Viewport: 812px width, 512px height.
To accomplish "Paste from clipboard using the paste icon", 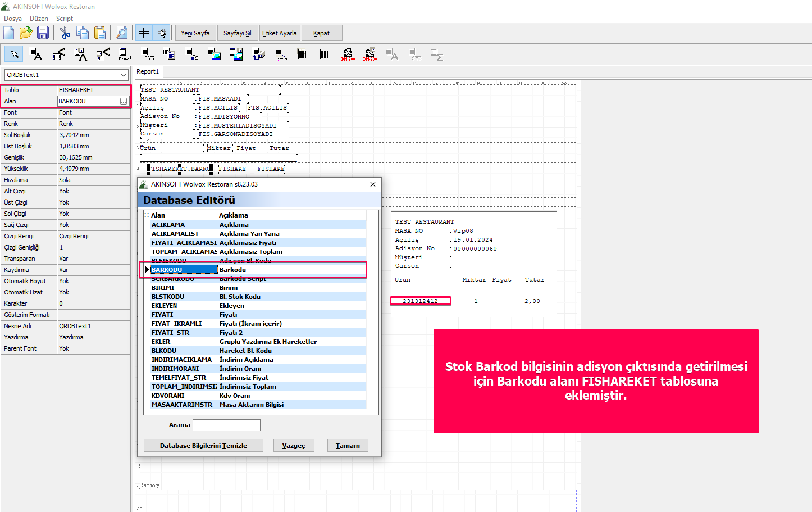I will (100, 33).
